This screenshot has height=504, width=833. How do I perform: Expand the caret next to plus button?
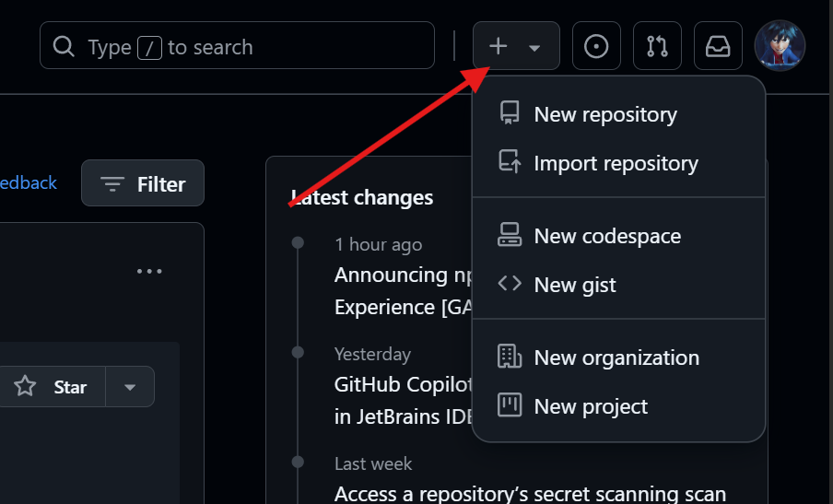[x=534, y=48]
